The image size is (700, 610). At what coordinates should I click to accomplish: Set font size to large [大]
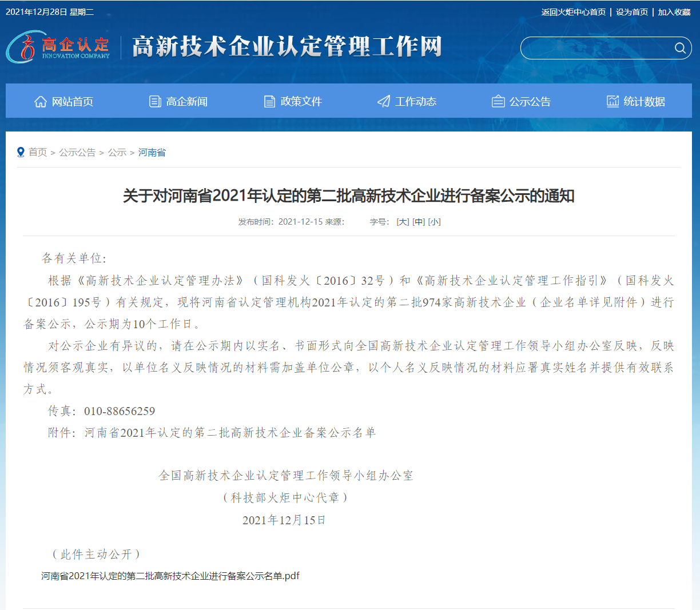(403, 222)
